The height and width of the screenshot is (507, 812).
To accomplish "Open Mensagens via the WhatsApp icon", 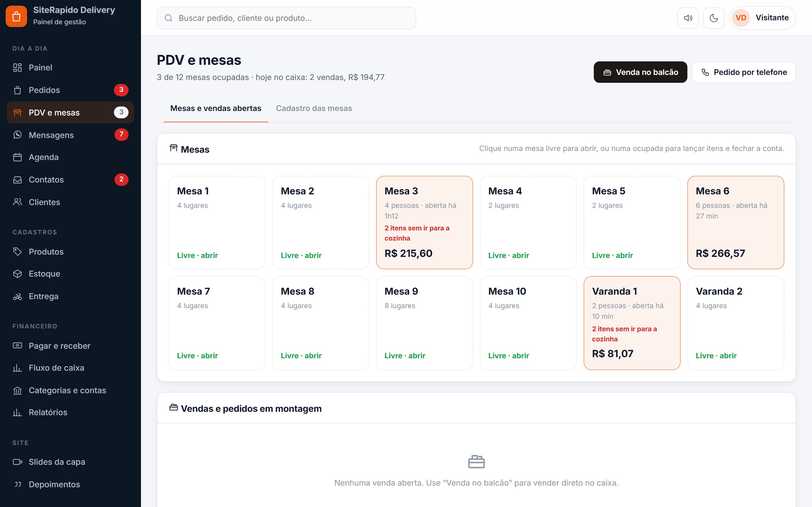I will coord(17,135).
